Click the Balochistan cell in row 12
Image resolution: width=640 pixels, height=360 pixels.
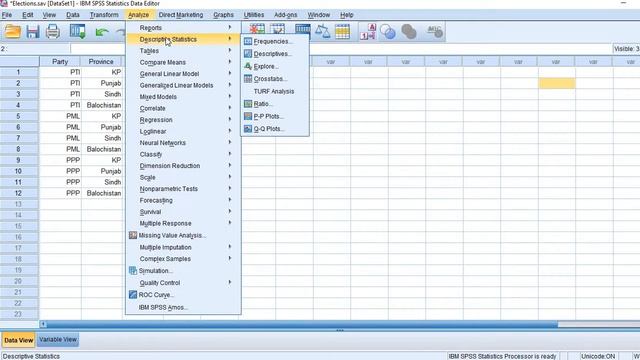pyautogui.click(x=102, y=193)
